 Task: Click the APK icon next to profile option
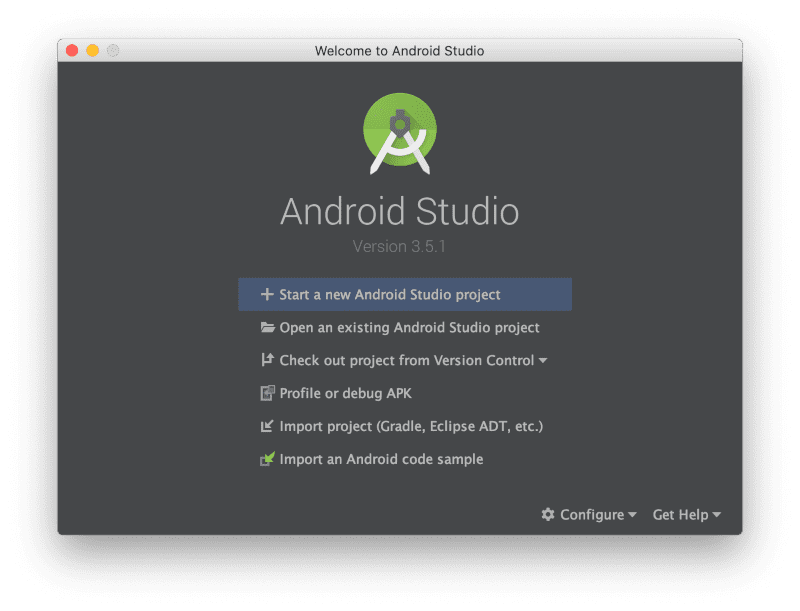[x=266, y=393]
